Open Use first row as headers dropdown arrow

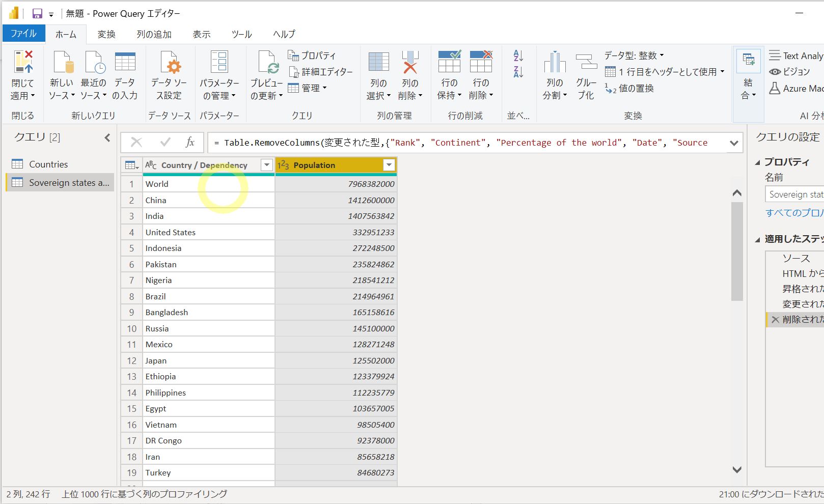(722, 72)
